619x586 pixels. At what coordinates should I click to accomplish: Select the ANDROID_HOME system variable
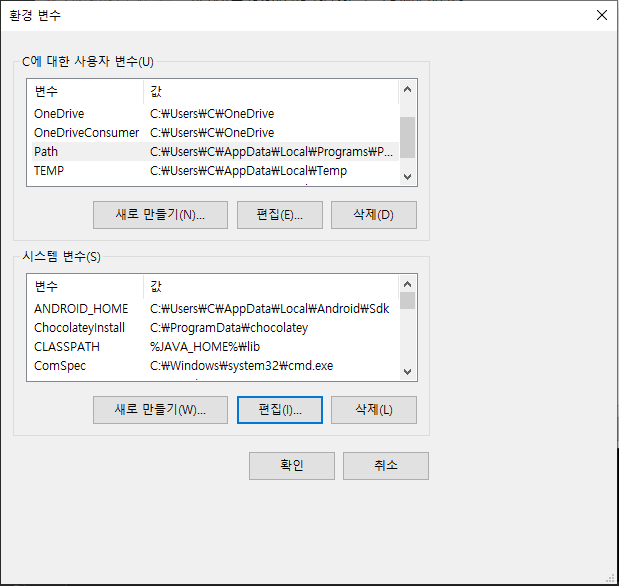[x=215, y=309]
